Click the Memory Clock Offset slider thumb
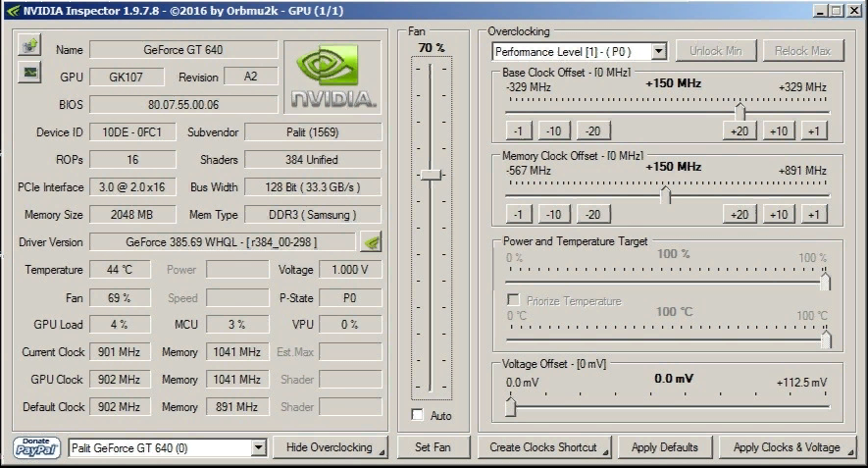Image resolution: width=868 pixels, height=468 pixels. point(665,194)
